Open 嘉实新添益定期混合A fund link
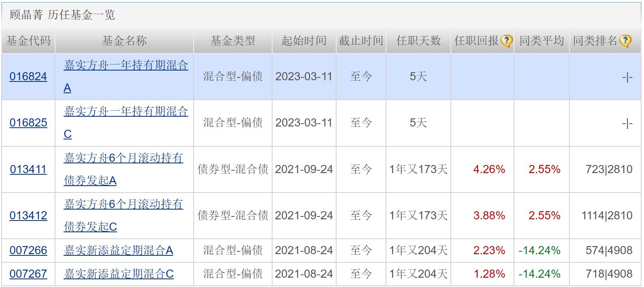Screen dimensions: 644x287 coord(118,251)
